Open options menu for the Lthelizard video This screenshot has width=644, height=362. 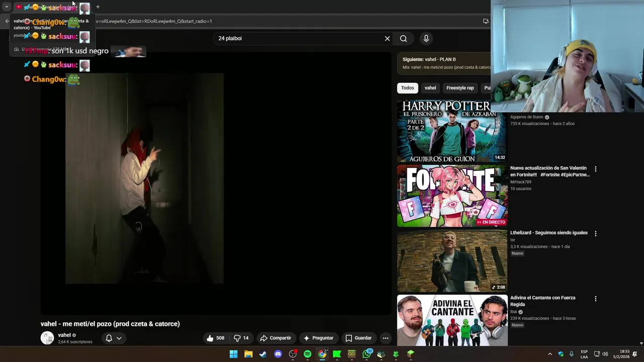(596, 234)
